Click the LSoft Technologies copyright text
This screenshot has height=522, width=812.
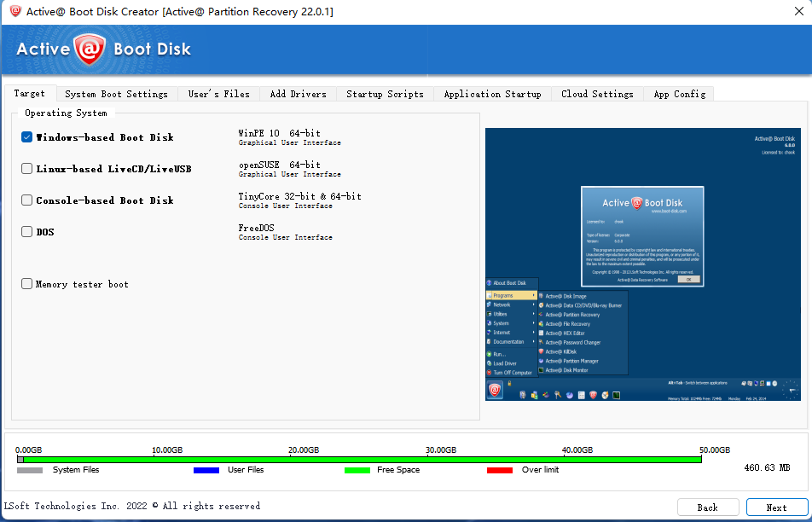(132, 506)
